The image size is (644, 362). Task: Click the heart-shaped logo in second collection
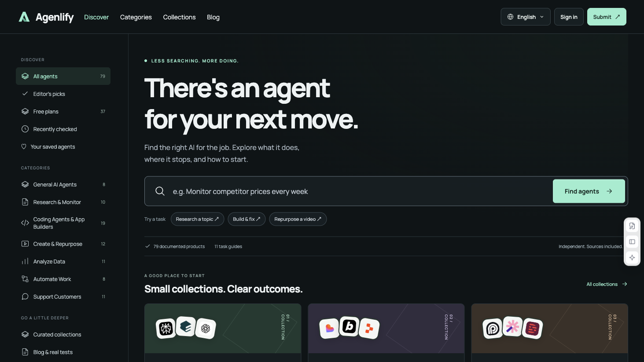tap(330, 328)
